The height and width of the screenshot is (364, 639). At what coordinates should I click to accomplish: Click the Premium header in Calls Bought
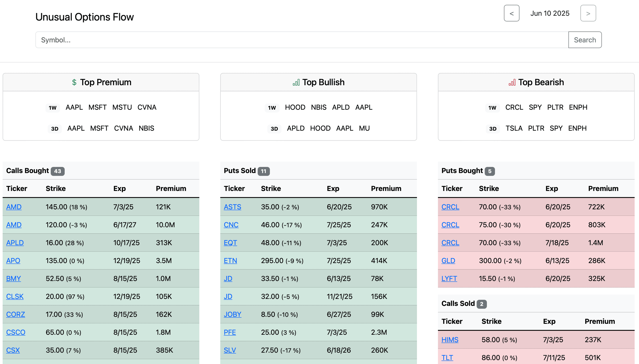point(171,189)
